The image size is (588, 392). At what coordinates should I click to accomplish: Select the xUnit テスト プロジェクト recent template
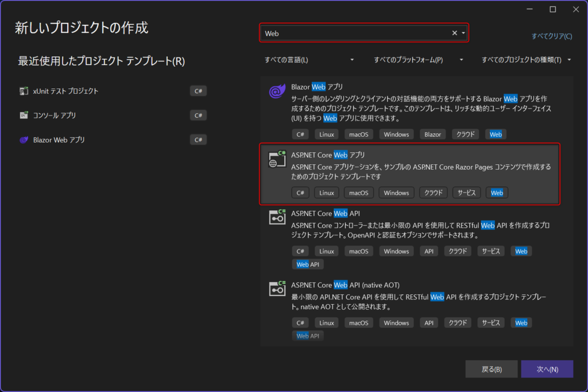point(113,91)
